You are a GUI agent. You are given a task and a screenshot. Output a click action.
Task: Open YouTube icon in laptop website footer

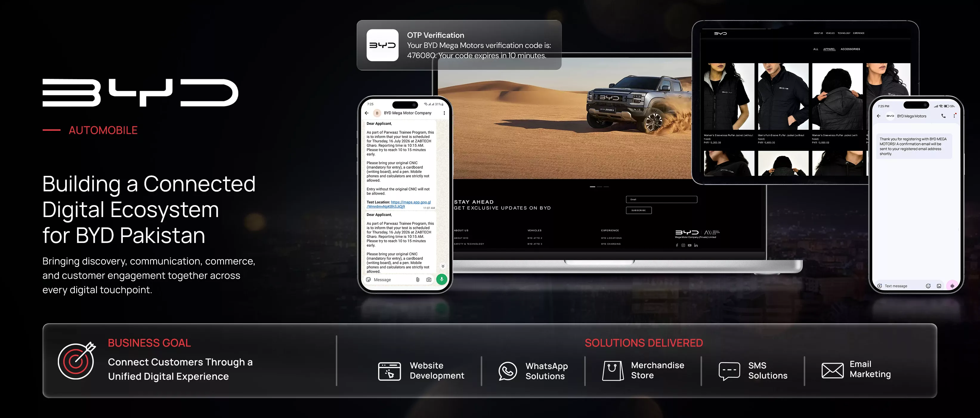[689, 245]
